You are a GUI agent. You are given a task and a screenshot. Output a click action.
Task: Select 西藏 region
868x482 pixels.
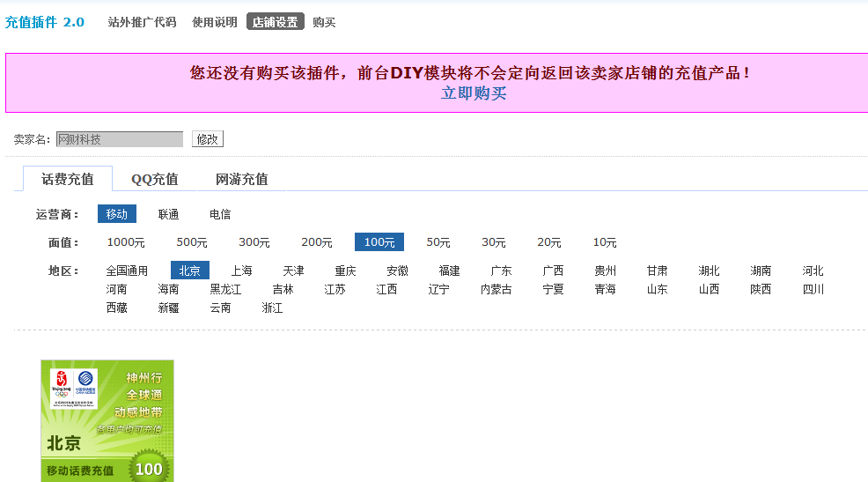click(117, 308)
